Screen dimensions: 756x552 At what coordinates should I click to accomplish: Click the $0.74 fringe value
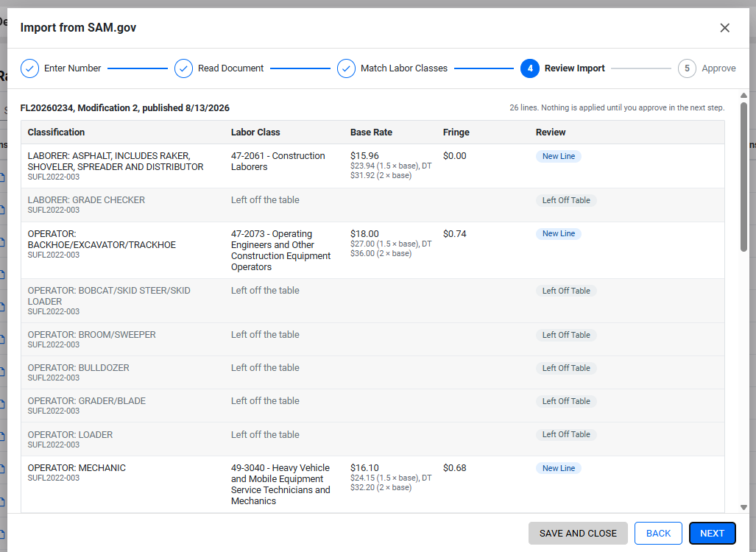click(x=455, y=234)
